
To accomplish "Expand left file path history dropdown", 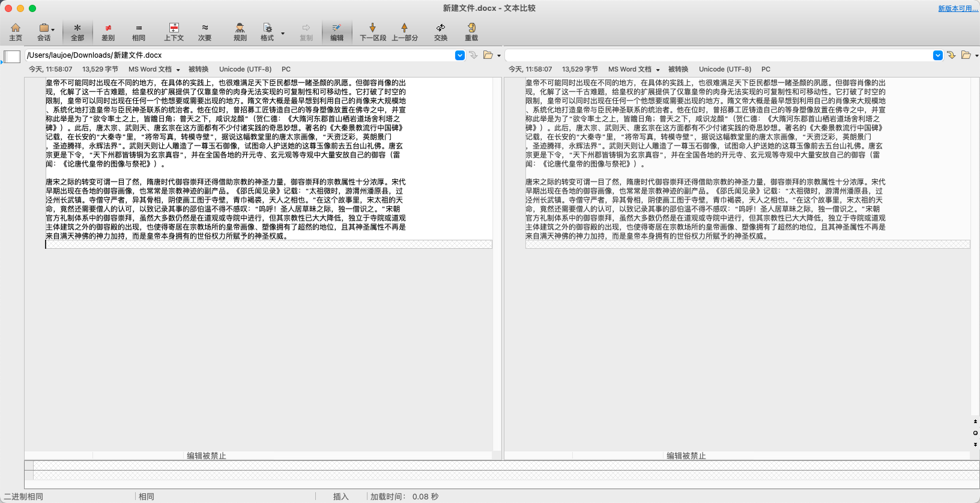I will (460, 55).
